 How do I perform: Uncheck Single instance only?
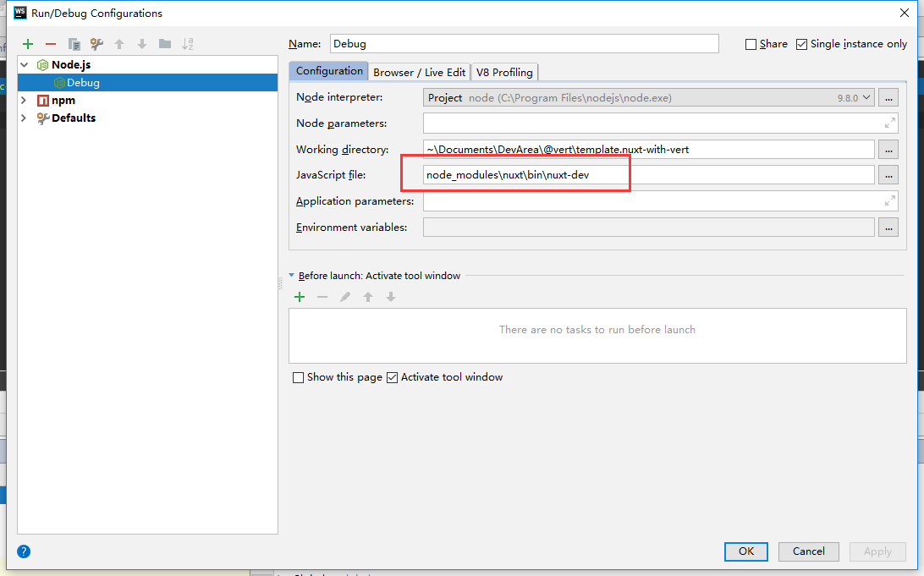(800, 43)
